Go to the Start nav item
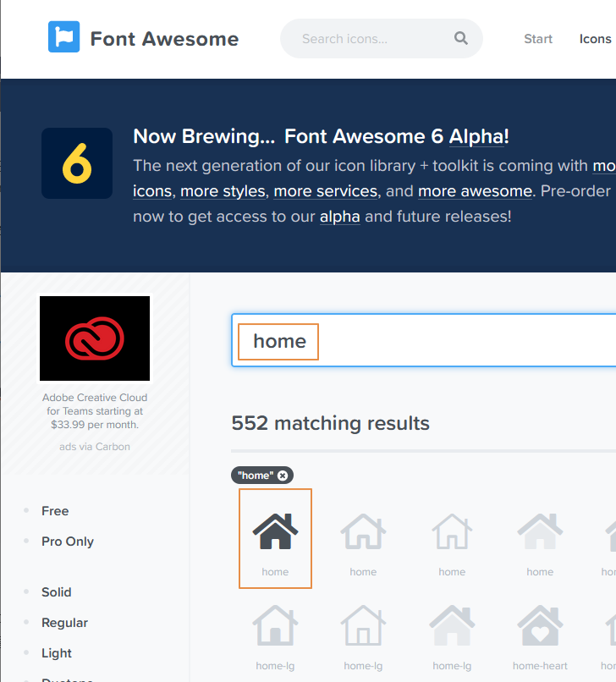 pyautogui.click(x=538, y=39)
